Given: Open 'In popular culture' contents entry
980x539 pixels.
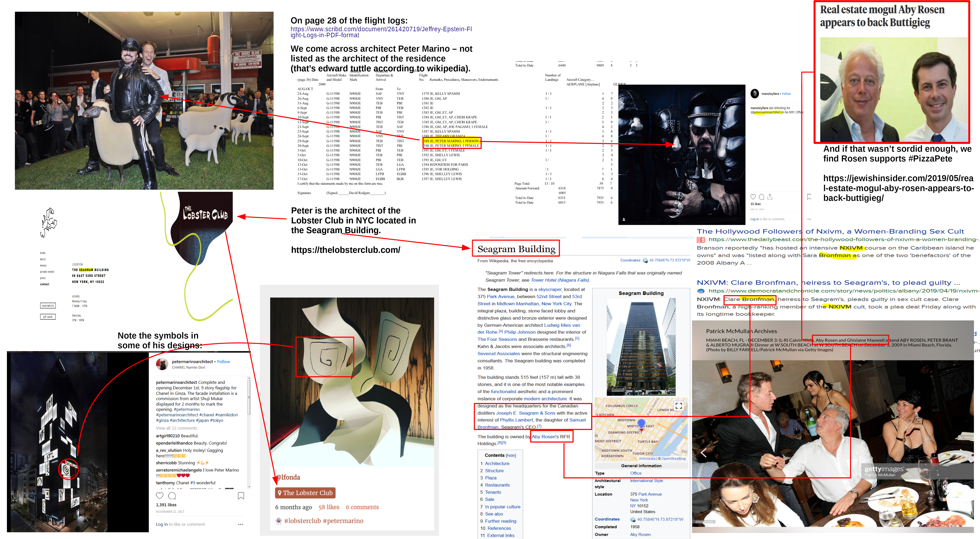Looking at the screenshot, I should [x=503, y=507].
